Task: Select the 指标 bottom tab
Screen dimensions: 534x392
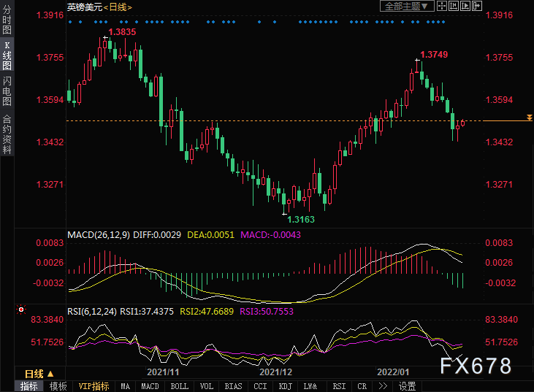Action: [29, 386]
